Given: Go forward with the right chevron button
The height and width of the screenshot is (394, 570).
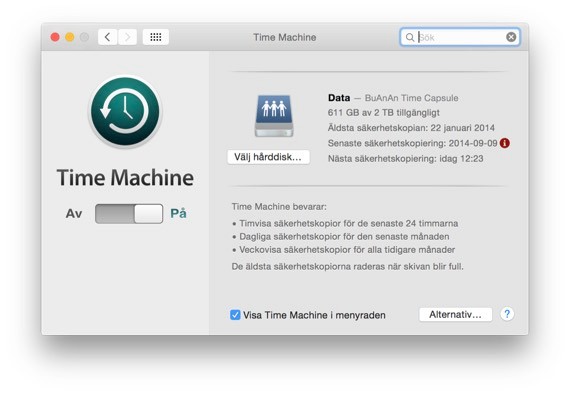Looking at the screenshot, I should 127,37.
